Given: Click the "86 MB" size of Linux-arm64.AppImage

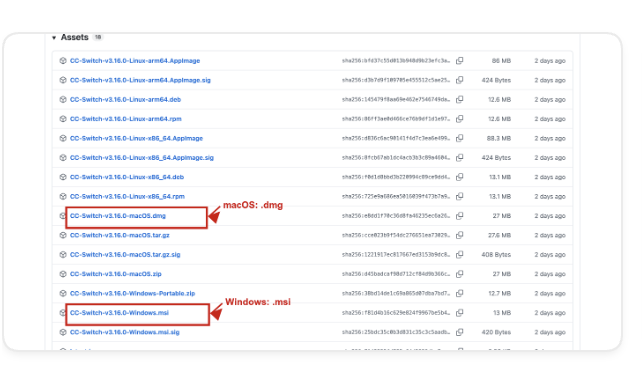Looking at the screenshot, I should (x=501, y=61).
